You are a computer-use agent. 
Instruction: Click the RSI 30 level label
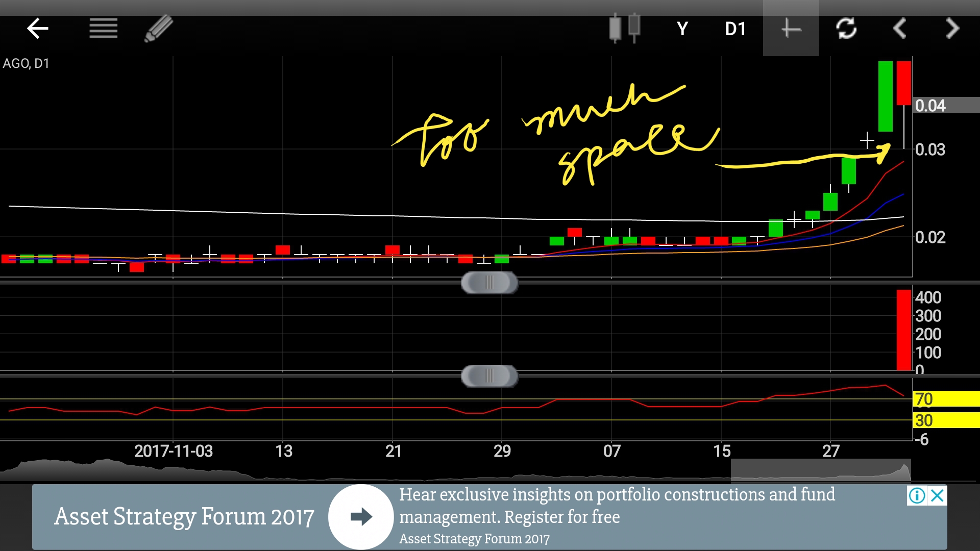[x=946, y=420]
